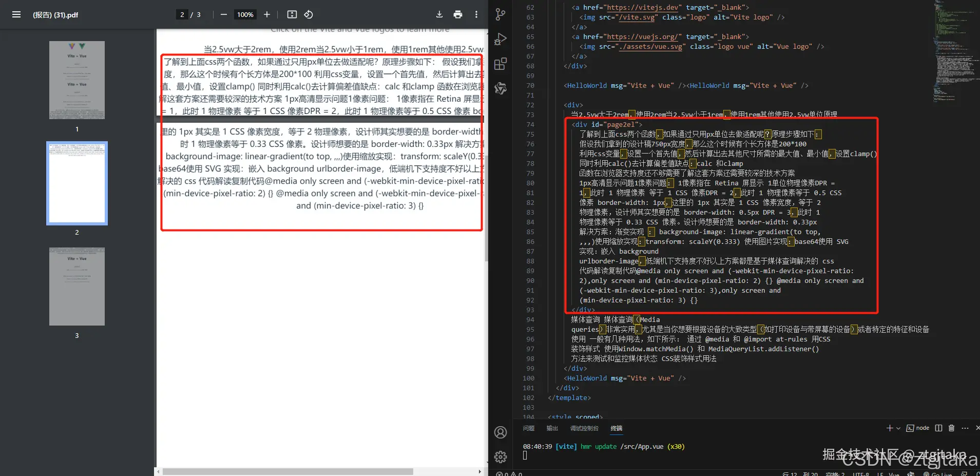Screen dimensions: 980x476
Task: Open the PDF more-options three-dot menu
Action: pos(476,14)
